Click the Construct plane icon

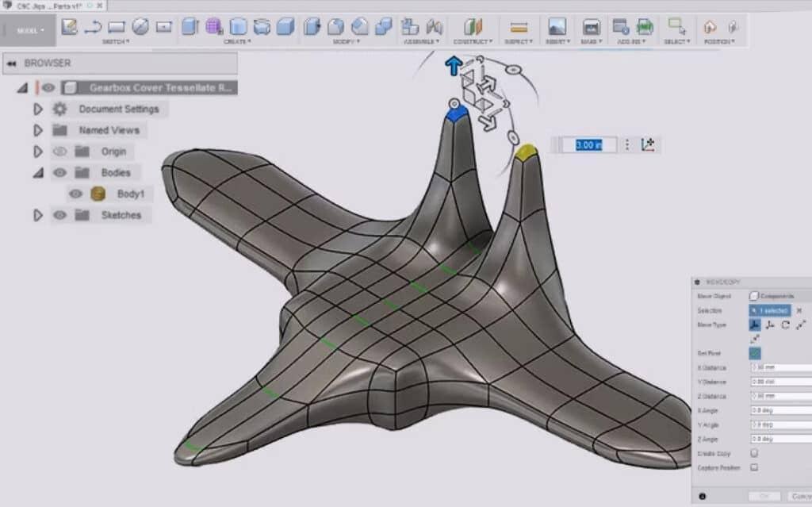point(473,27)
